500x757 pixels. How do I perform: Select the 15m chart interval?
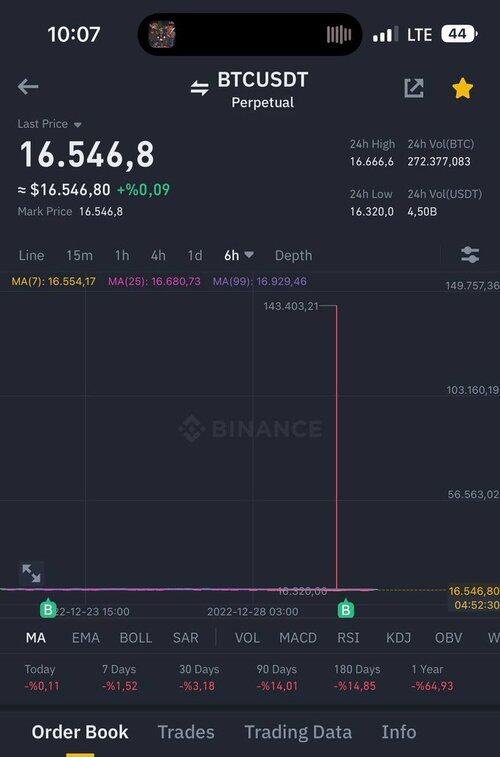click(80, 255)
